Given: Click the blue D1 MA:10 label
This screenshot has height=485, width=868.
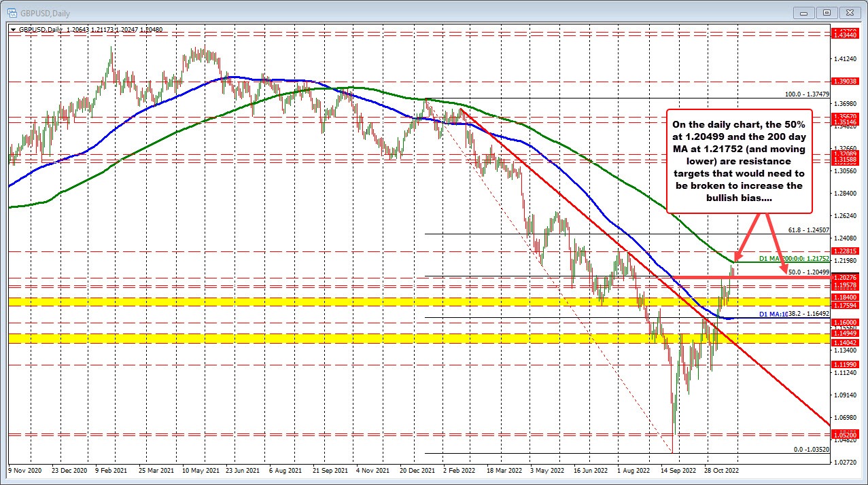Looking at the screenshot, I should click(772, 314).
